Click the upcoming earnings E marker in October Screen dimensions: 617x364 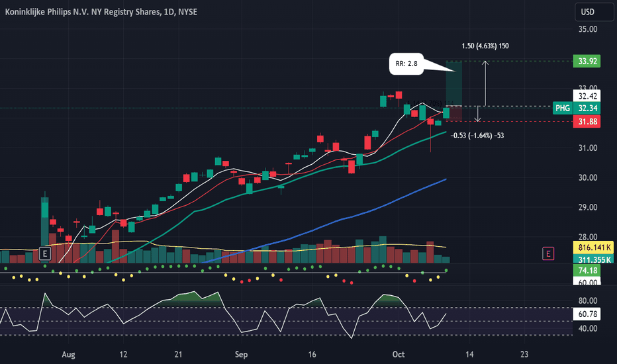(548, 254)
